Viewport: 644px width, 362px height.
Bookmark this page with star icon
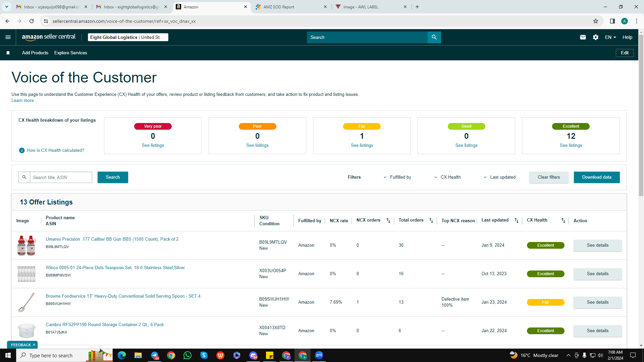click(x=596, y=21)
